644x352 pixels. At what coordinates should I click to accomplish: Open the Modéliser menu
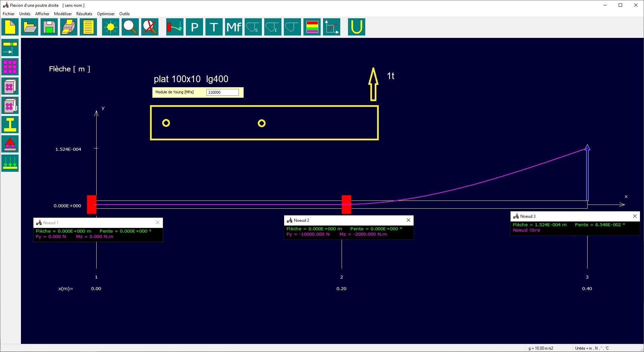tap(63, 14)
